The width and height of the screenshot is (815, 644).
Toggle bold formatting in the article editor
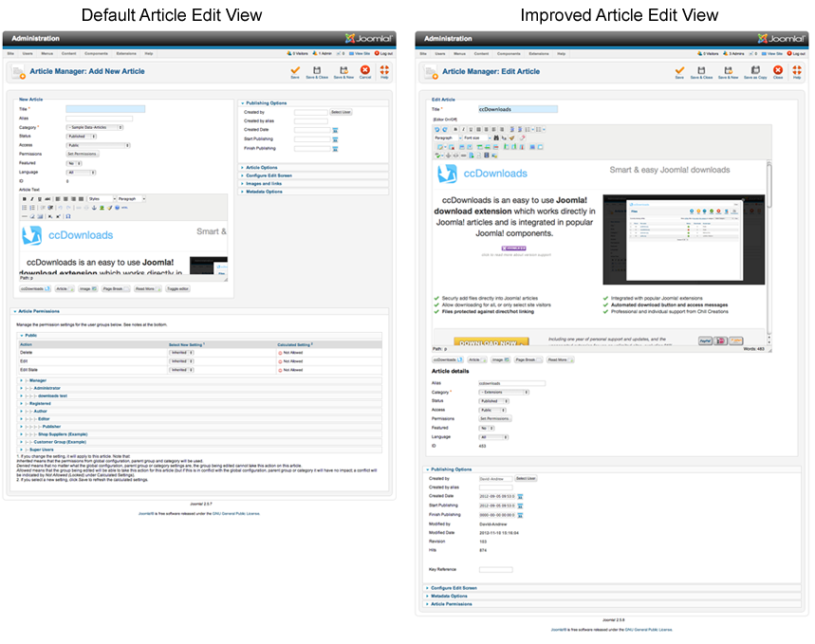click(x=24, y=199)
